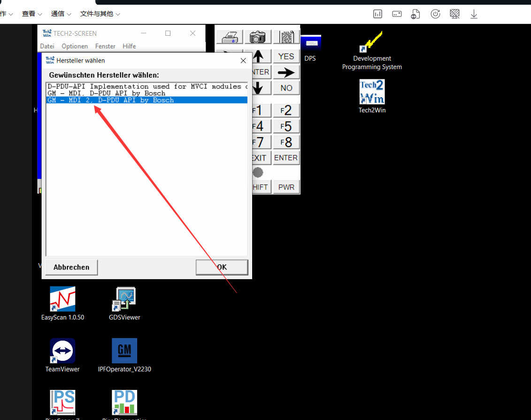Viewport: 531px width, 420px height.
Task: Expand the 文件与其他 dropdown menu
Action: tap(100, 14)
